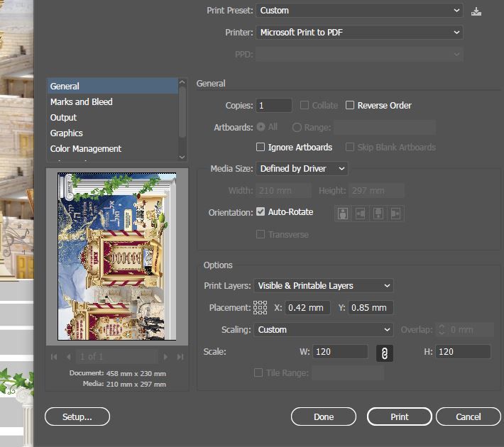Click the Save Print Preset icon
Viewport: 504px width, 447px height.
476,11
